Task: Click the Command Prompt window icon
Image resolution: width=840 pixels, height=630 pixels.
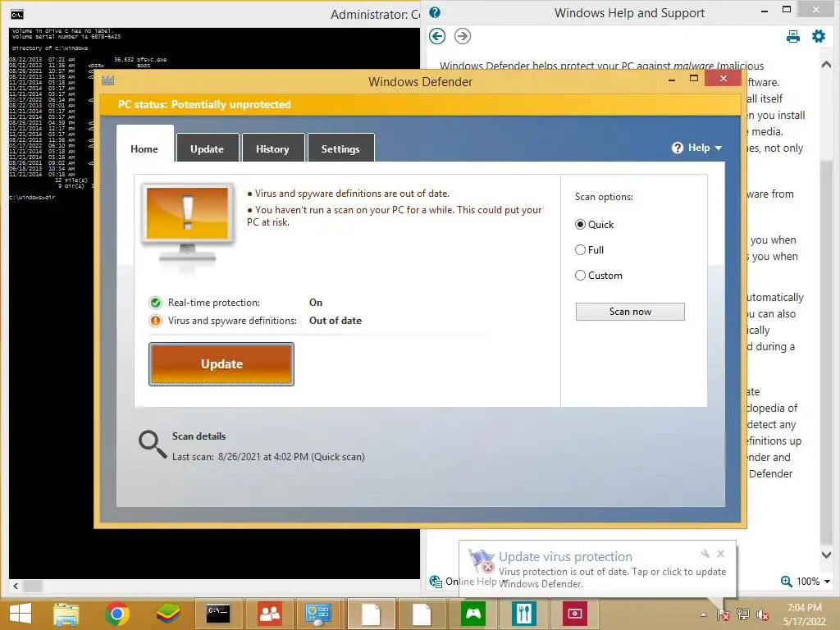Action: pyautogui.click(x=18, y=15)
